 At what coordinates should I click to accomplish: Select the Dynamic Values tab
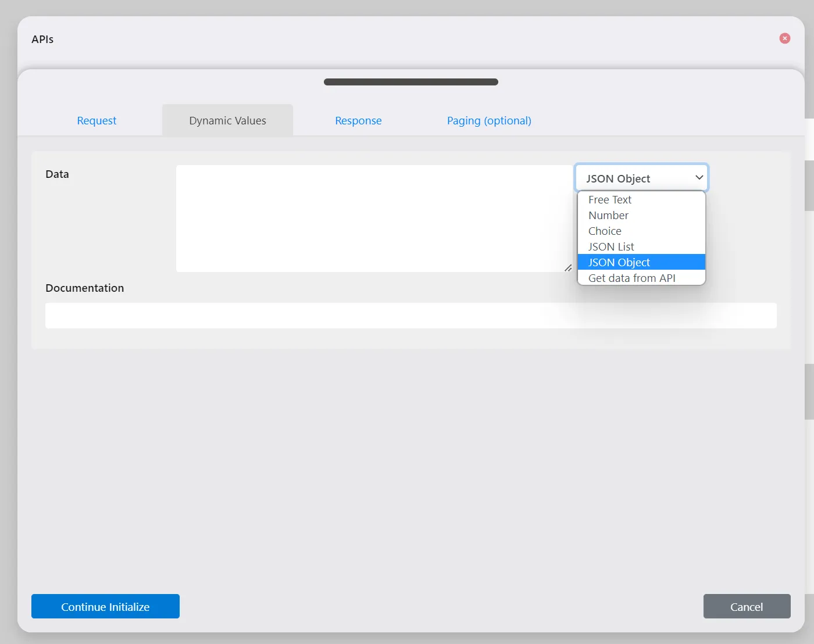click(227, 120)
